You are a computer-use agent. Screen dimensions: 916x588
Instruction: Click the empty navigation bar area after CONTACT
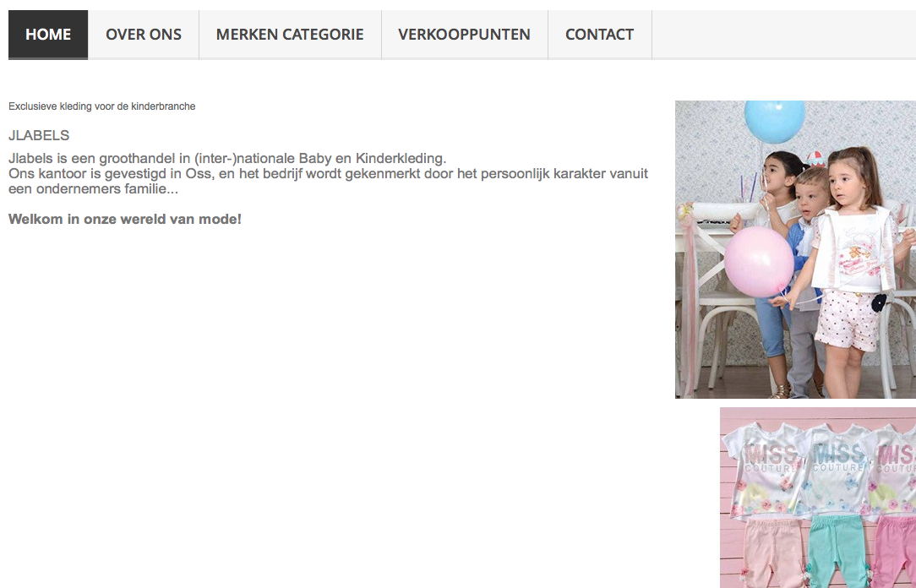click(784, 35)
